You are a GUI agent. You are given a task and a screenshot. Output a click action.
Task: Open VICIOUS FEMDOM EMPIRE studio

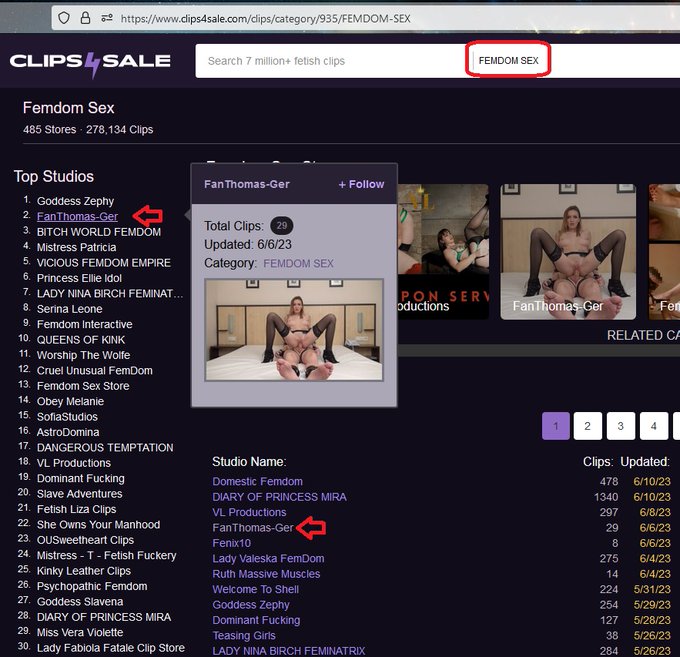(x=104, y=263)
